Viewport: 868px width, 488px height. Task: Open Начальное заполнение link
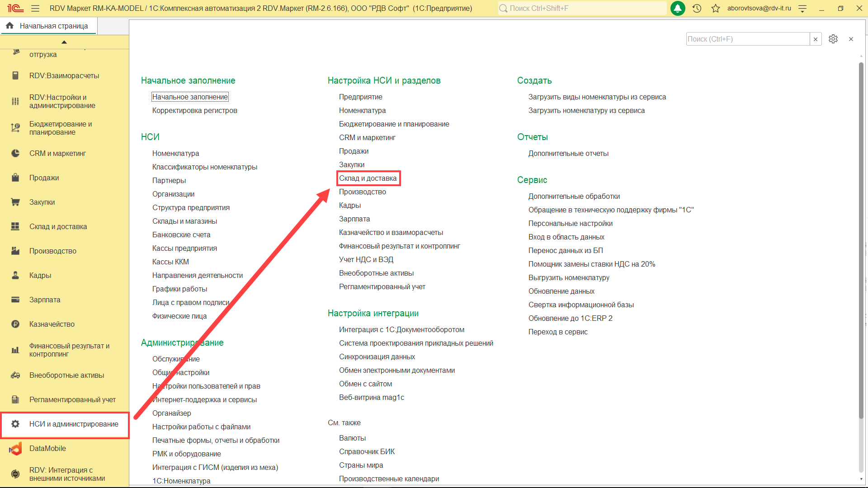coord(190,97)
